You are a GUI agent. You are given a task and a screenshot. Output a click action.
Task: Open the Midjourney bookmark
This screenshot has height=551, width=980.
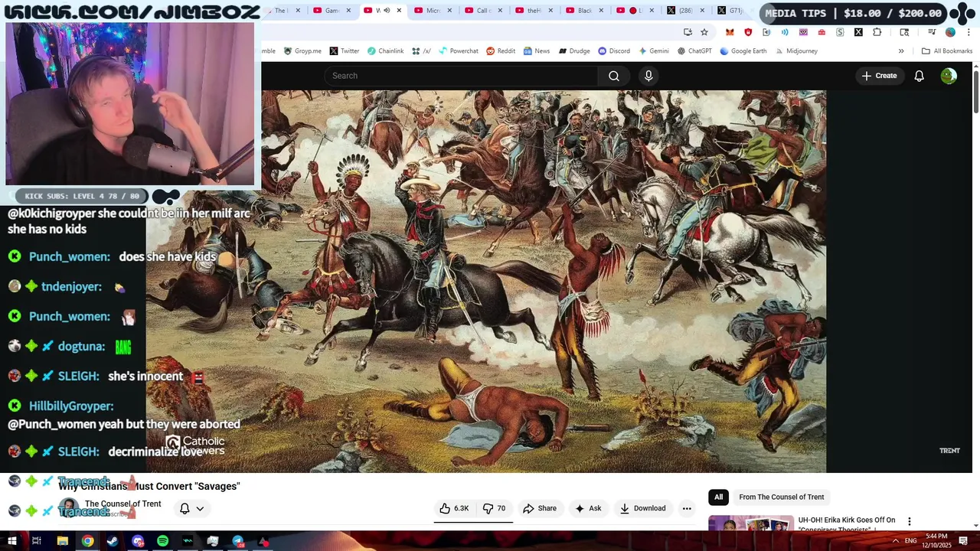click(795, 51)
